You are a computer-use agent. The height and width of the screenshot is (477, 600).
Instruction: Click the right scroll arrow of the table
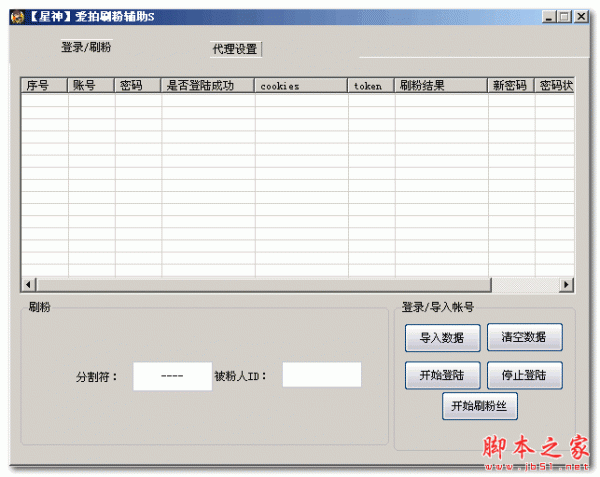coord(566,285)
